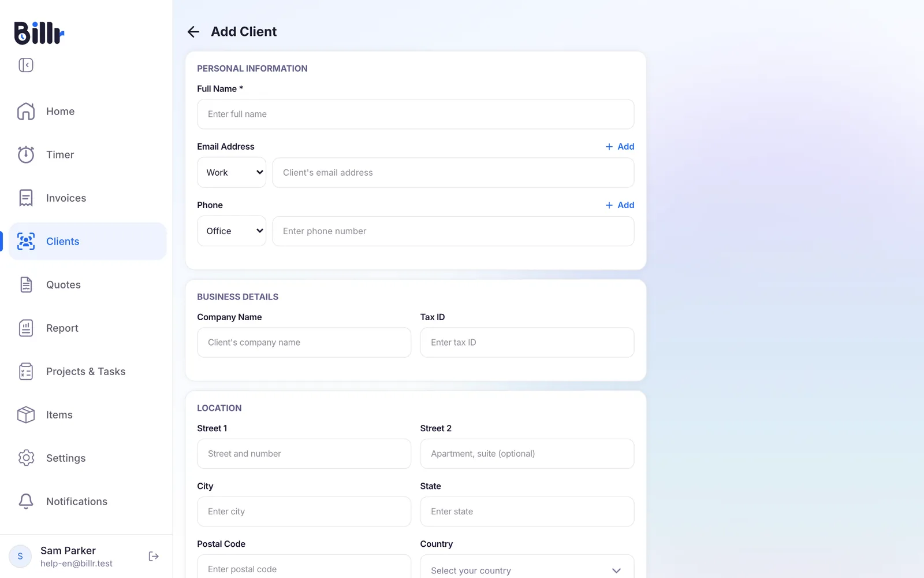Focus the Apartment, suite (optional) field
This screenshot has width=924, height=578.
coord(527,454)
